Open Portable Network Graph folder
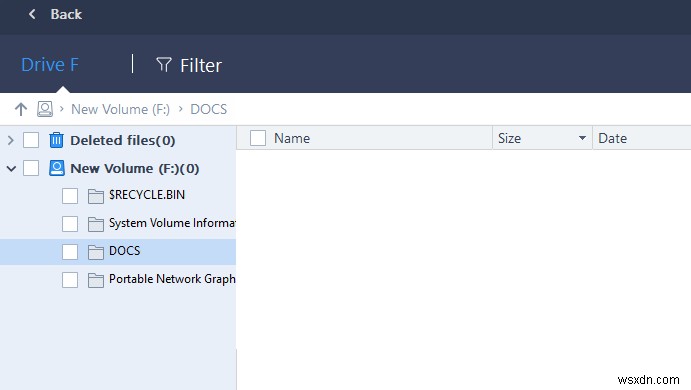This screenshot has height=390, width=691. 172,279
